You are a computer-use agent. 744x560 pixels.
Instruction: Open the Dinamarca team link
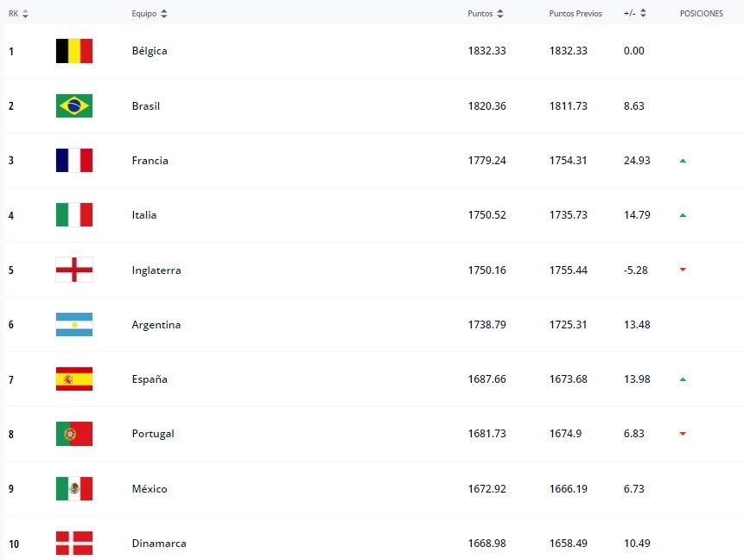click(x=159, y=544)
